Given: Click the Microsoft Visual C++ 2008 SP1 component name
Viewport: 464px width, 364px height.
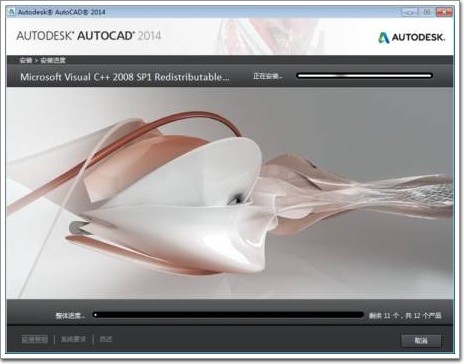Looking at the screenshot, I should pos(125,77).
